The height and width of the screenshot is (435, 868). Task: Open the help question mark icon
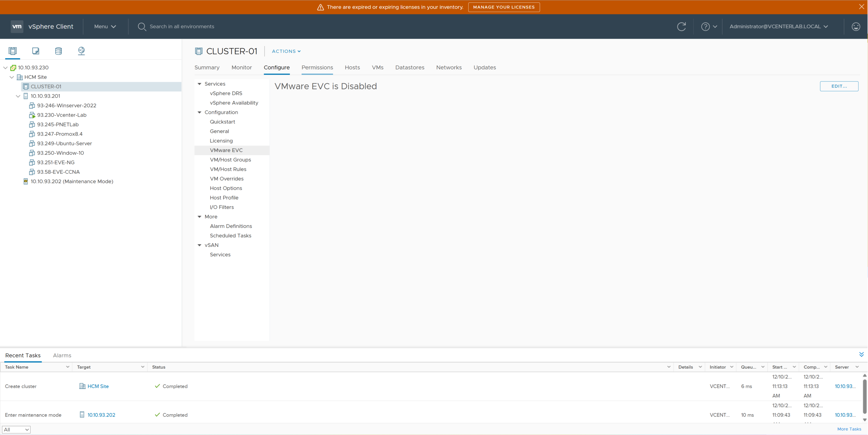click(x=705, y=26)
